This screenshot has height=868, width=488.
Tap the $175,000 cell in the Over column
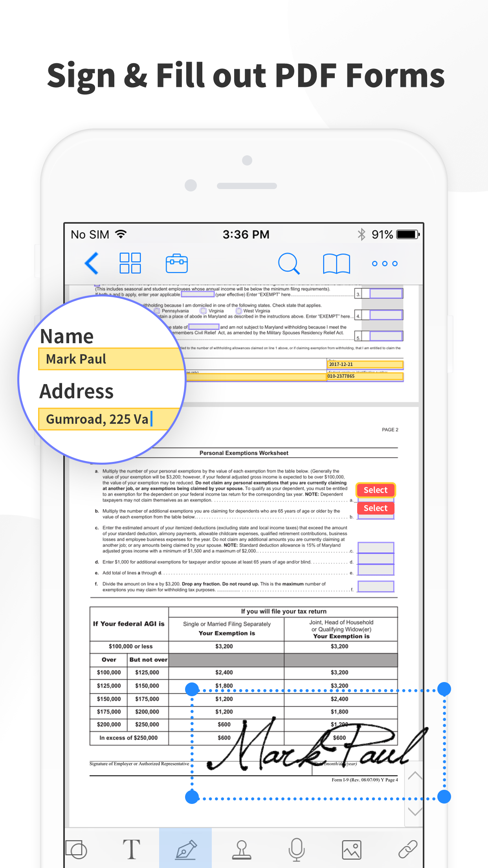[x=109, y=712]
